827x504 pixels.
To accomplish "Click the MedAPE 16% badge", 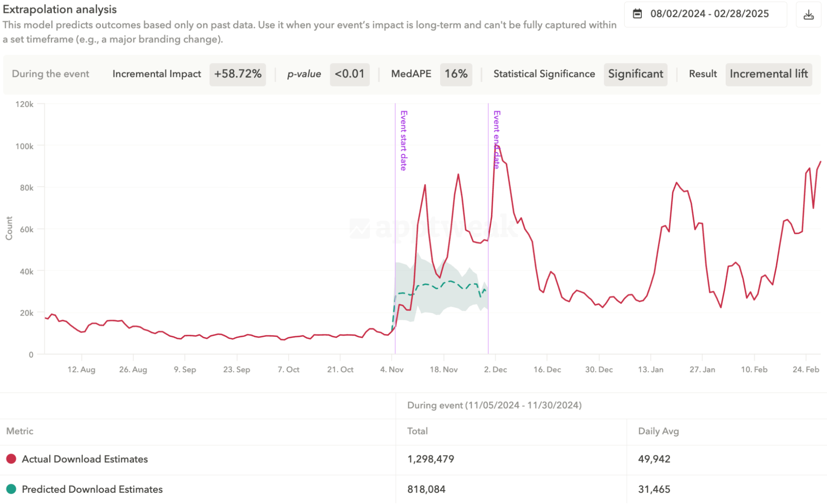I will [x=456, y=74].
